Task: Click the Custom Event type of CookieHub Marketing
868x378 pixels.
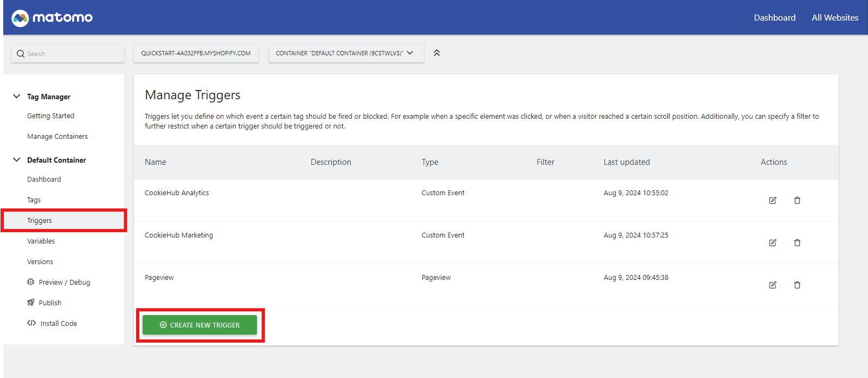Action: 443,235
